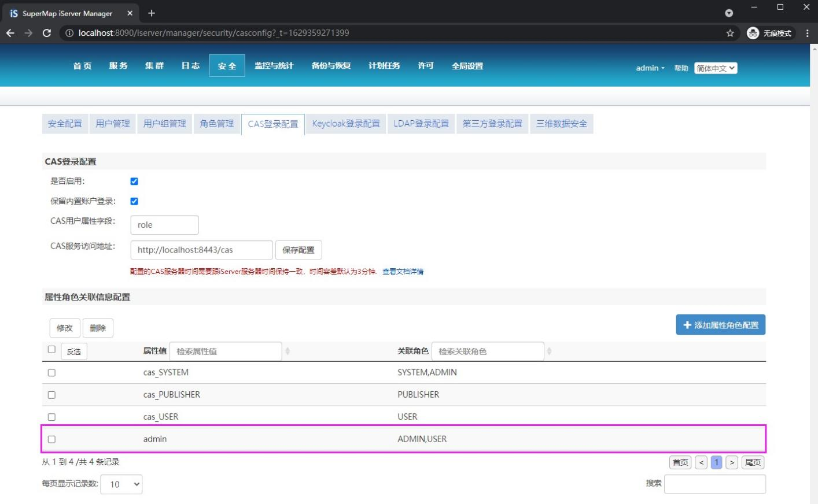Screen dimensions: 818x504
Task: Switch to the 角色管理 tab
Action: click(x=217, y=124)
